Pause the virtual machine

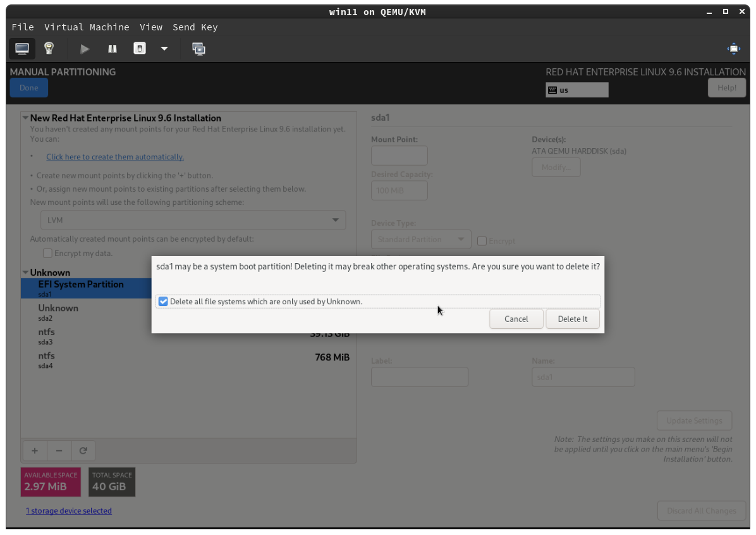[x=113, y=49]
